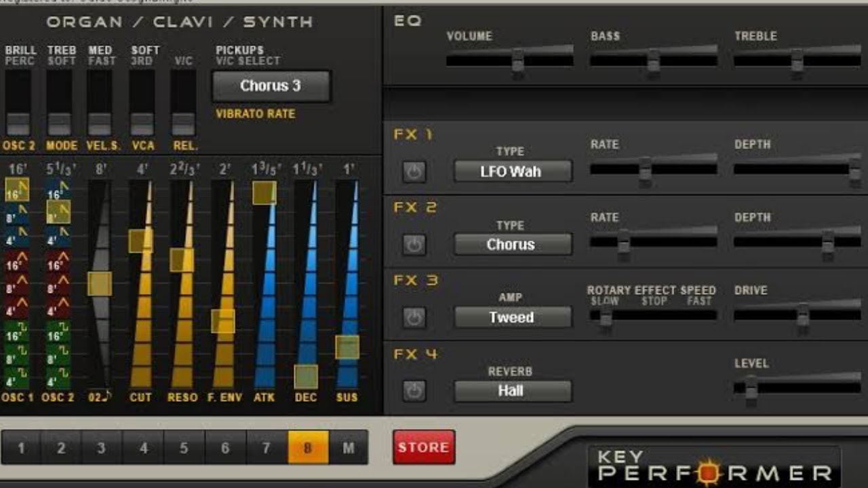Toggle the FX 2 power button
Image resolution: width=868 pixels, height=488 pixels.
pos(414,245)
